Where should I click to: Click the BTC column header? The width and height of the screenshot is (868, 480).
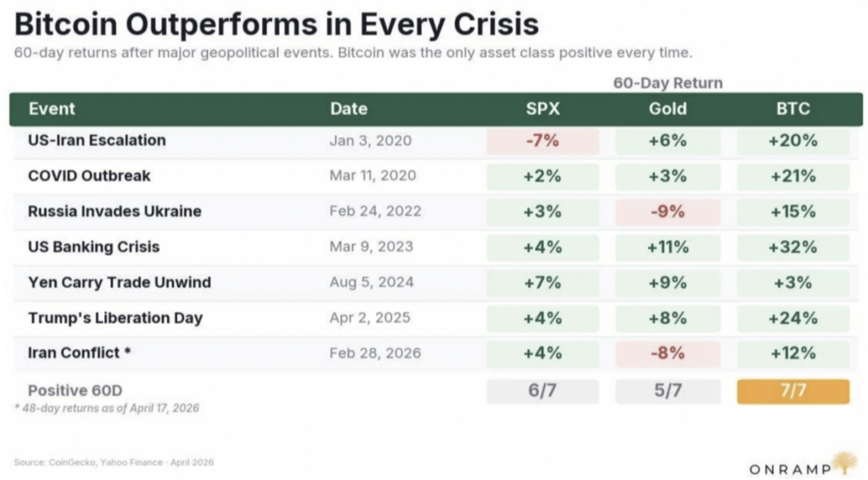(793, 109)
